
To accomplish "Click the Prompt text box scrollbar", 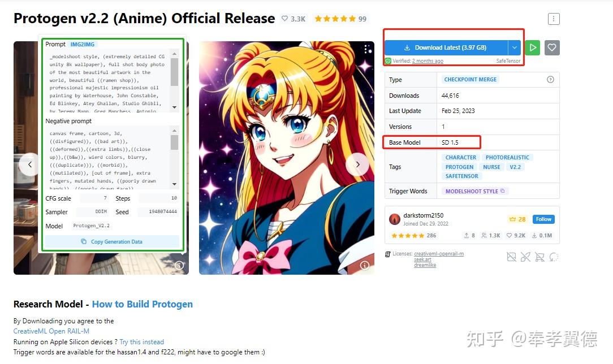I will [x=174, y=72].
